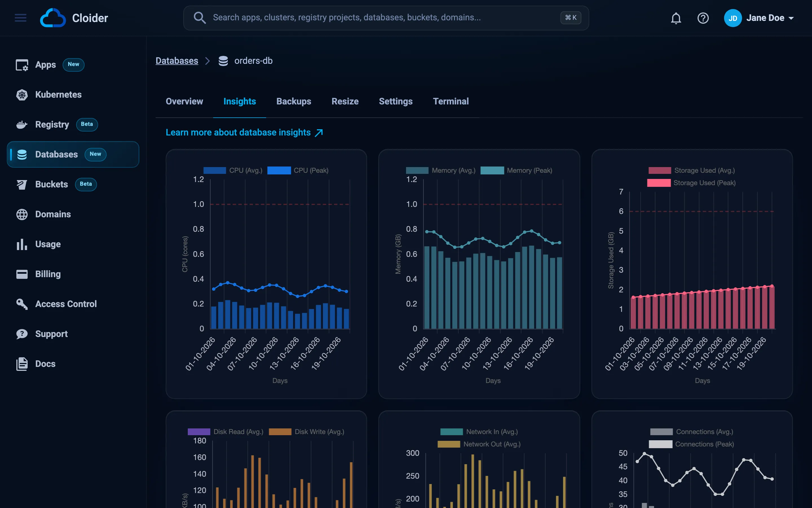The image size is (812, 508).
Task: Open Learn more about database insights link
Action: pos(244,133)
